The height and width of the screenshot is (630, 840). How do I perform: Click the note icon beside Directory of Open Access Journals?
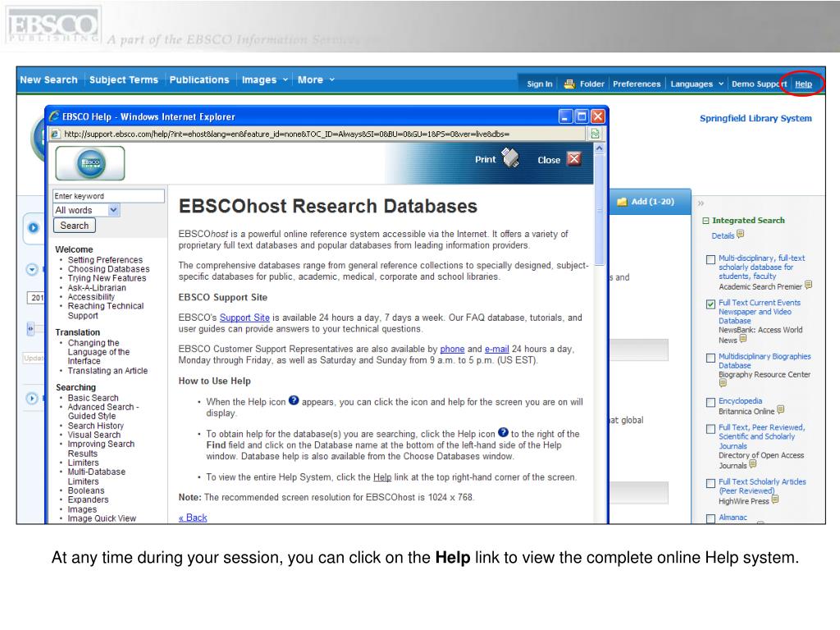753,464
